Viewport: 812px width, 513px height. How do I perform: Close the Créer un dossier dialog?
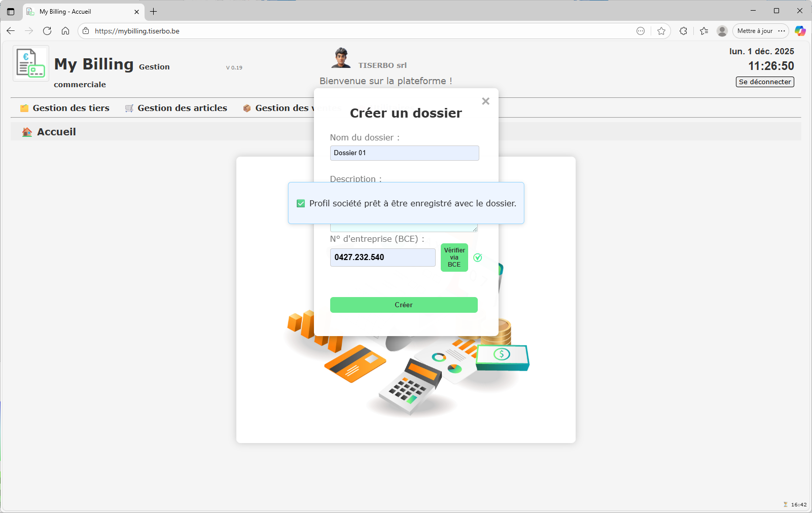(485, 101)
